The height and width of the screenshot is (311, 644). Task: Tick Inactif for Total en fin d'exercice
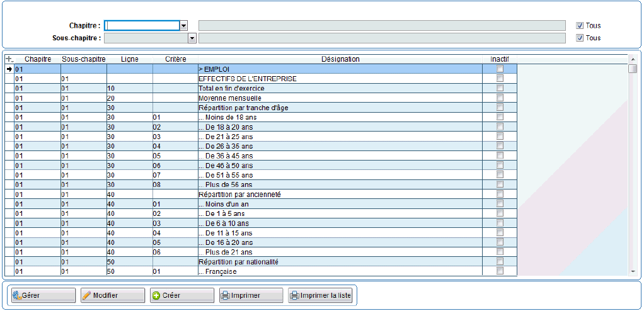500,88
